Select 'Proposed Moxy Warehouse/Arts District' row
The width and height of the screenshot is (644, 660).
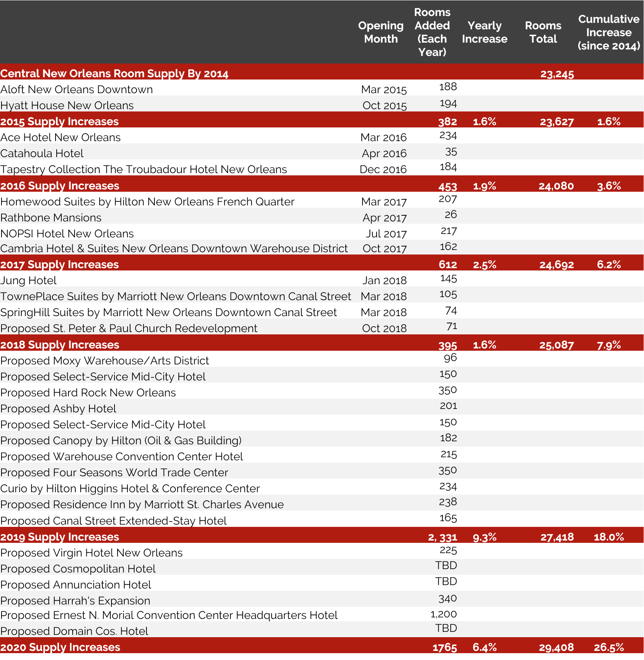[x=105, y=361]
